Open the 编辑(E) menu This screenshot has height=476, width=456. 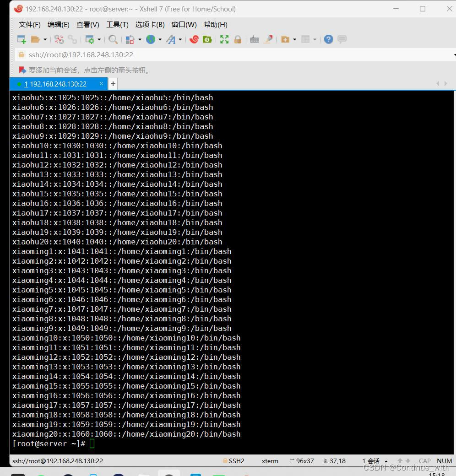click(x=59, y=25)
